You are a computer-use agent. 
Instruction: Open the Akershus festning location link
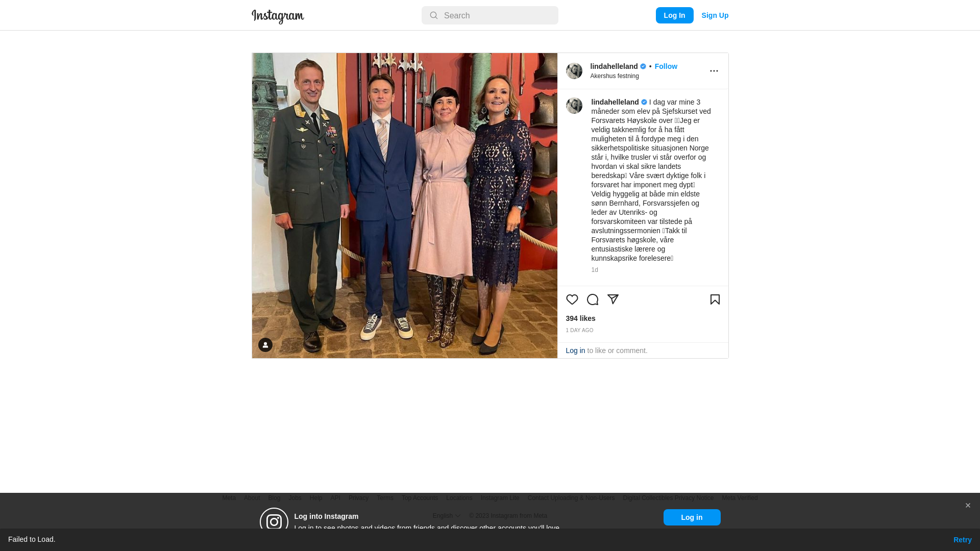(x=614, y=76)
